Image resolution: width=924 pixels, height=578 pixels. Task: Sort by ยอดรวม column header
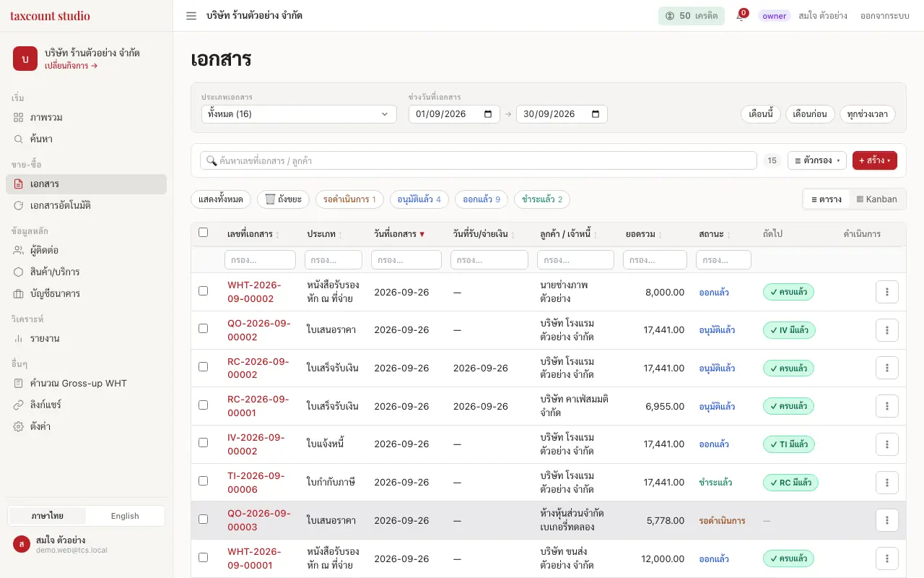coord(645,234)
